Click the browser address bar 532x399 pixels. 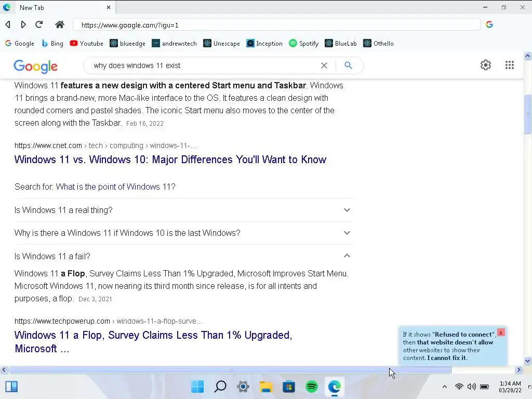[x=276, y=25]
